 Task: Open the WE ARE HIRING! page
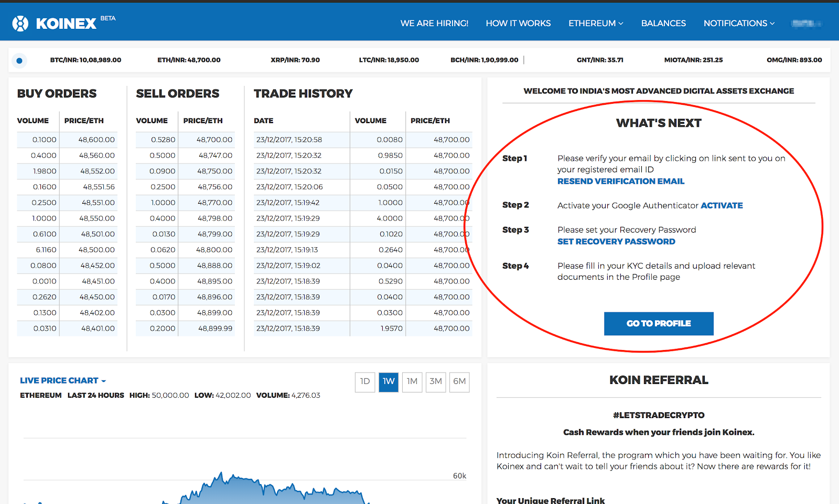click(434, 23)
